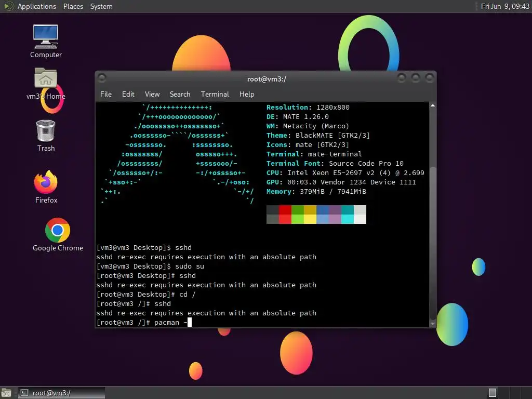Click the red color block in neofetch palette
Image resolution: width=532 pixels, height=399 pixels.
point(285,215)
